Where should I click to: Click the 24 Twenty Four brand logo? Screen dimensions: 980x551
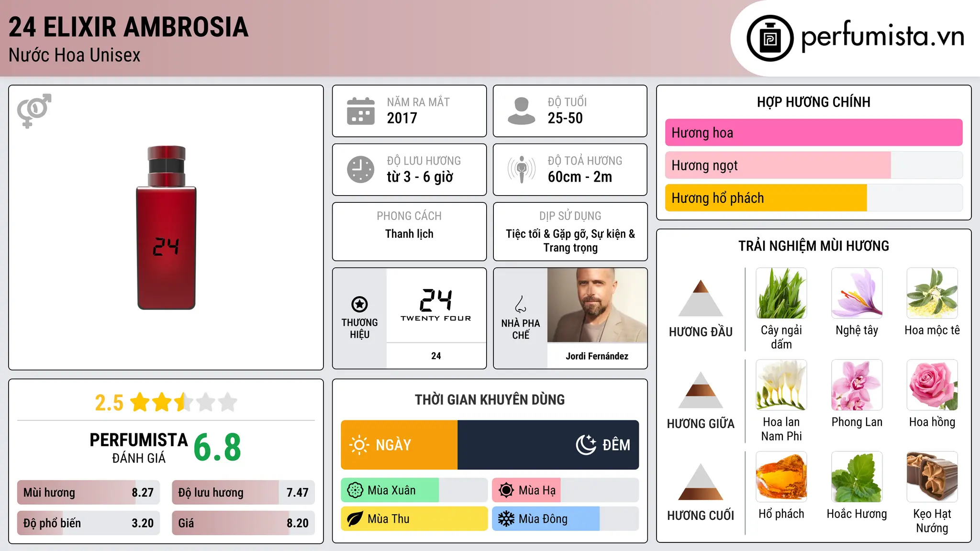pyautogui.click(x=436, y=305)
